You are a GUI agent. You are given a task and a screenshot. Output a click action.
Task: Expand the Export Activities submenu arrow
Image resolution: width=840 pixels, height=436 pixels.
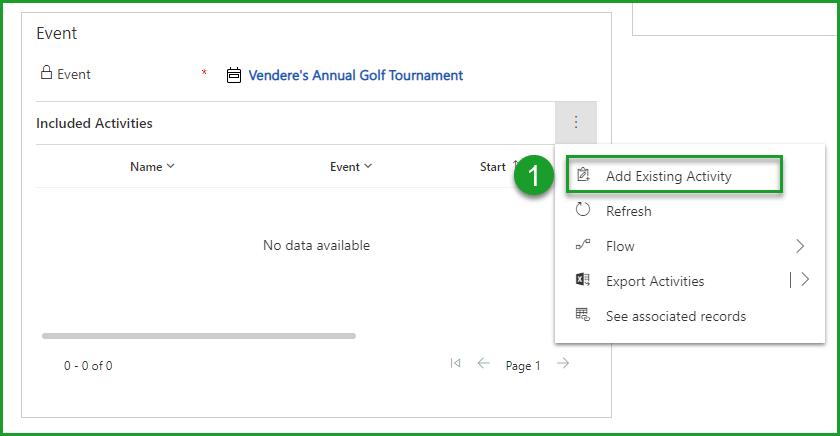(805, 281)
